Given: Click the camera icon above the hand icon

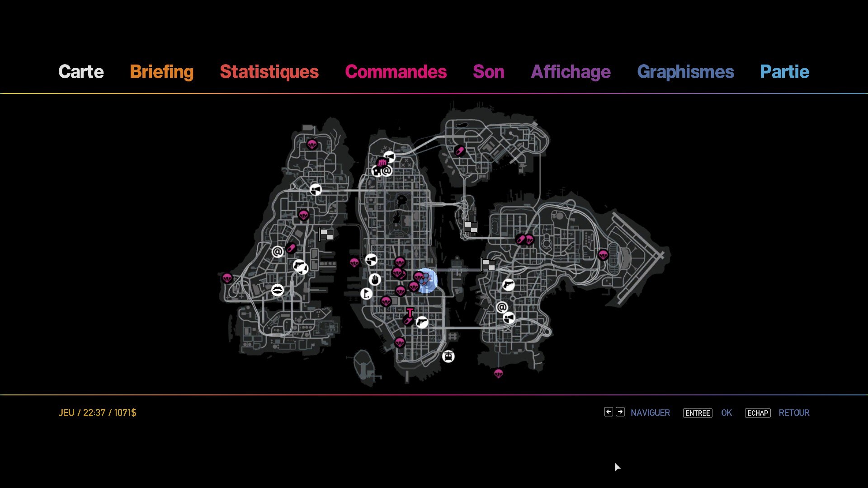Looking at the screenshot, I should [x=371, y=260].
